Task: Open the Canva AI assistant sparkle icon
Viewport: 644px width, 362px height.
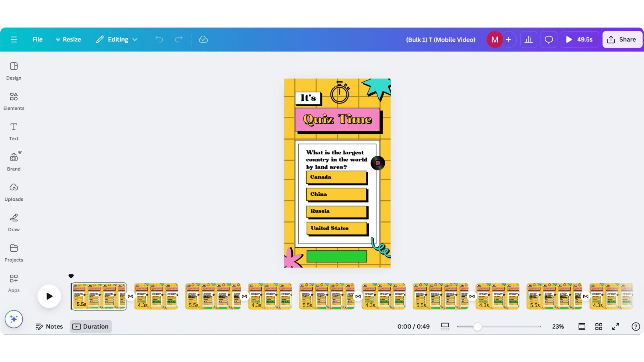Action: 14,319
